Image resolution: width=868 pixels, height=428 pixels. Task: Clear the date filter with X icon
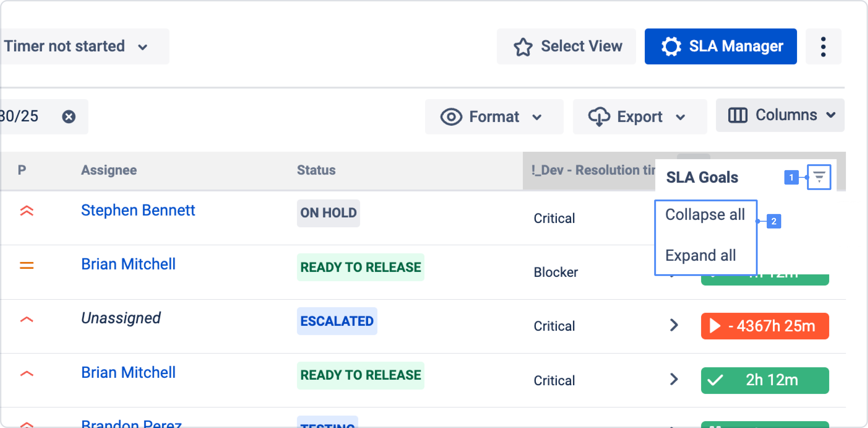pos(69,117)
